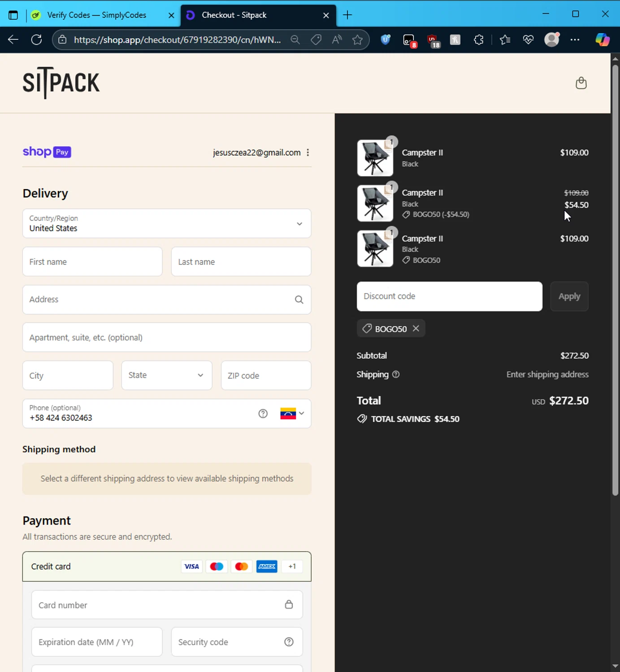Viewport: 620px width, 672px height.
Task: Click the page vertical scrollbar
Action: 615,280
